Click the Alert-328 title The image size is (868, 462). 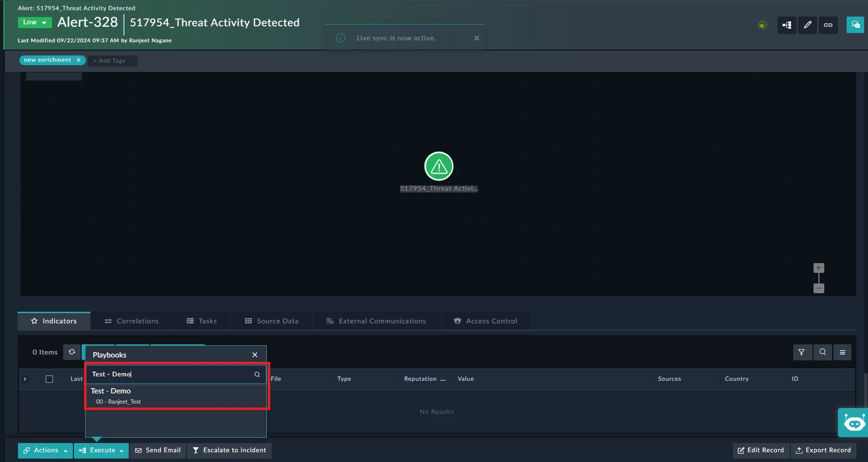(x=87, y=22)
